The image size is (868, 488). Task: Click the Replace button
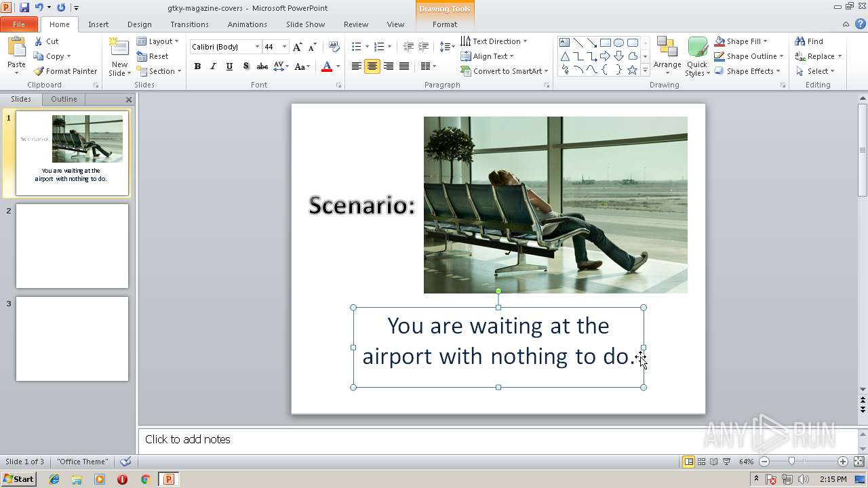coord(818,56)
